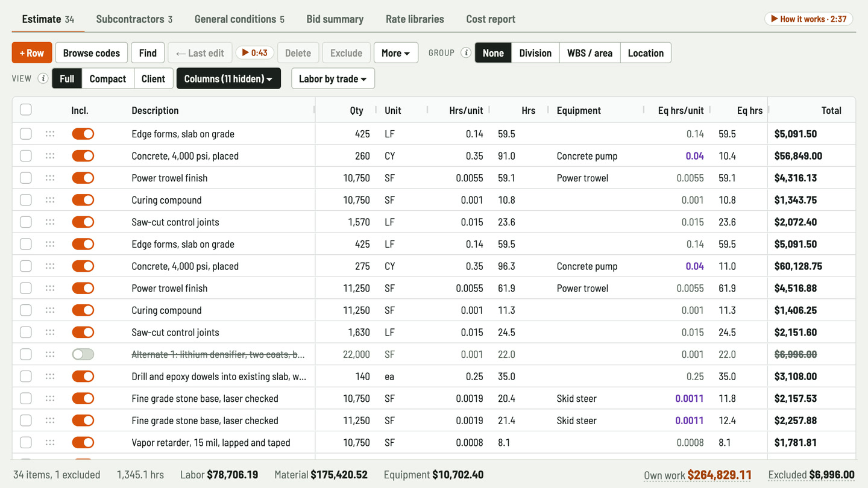Click drag handle for Vapor retarder row
The height and width of the screenshot is (488, 868).
[50, 442]
